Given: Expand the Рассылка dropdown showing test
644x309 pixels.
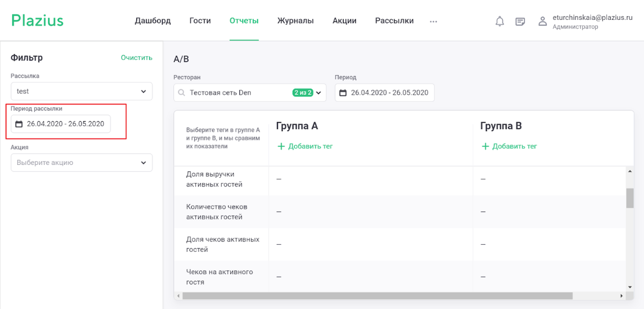Looking at the screenshot, I should [x=82, y=91].
